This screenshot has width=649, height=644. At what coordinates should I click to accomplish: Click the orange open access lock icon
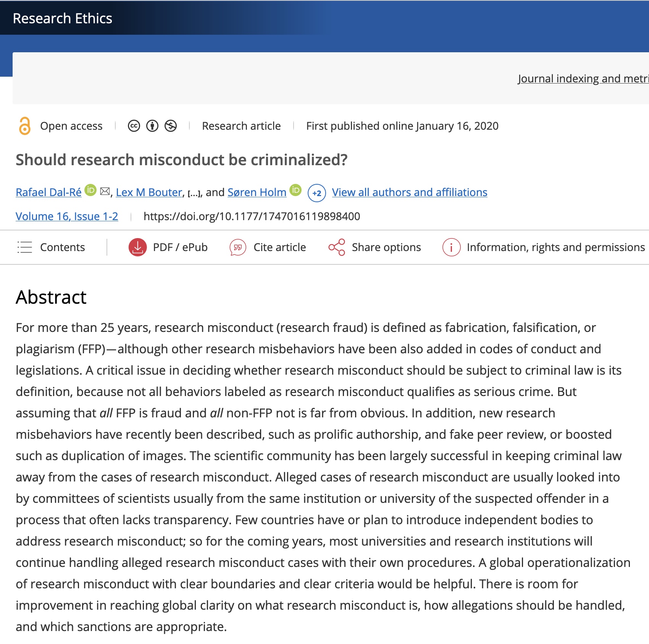pyautogui.click(x=25, y=126)
